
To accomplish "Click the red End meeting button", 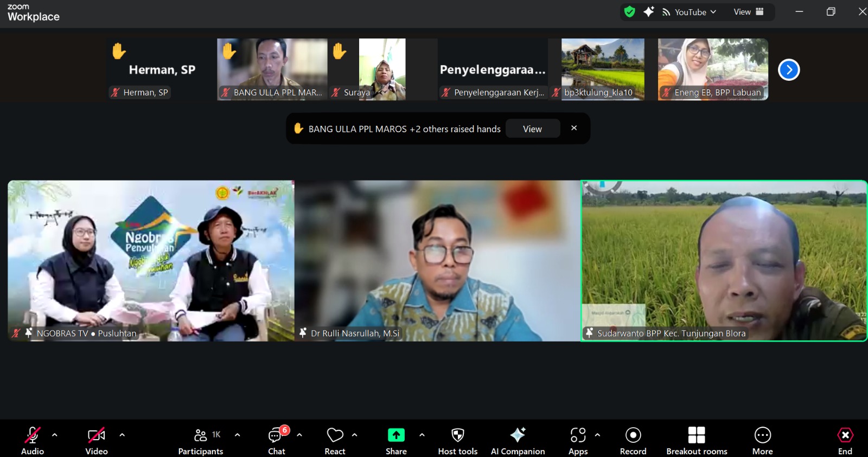I will pyautogui.click(x=845, y=440).
